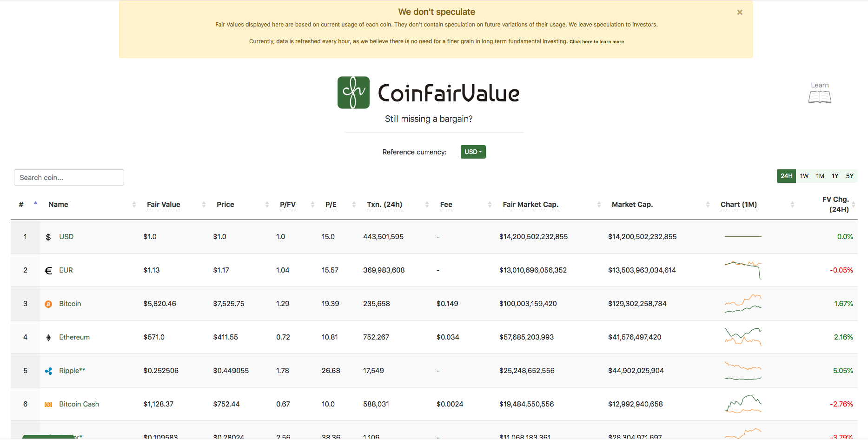Click the Ripple 1M chart thumbnail

[x=743, y=371]
